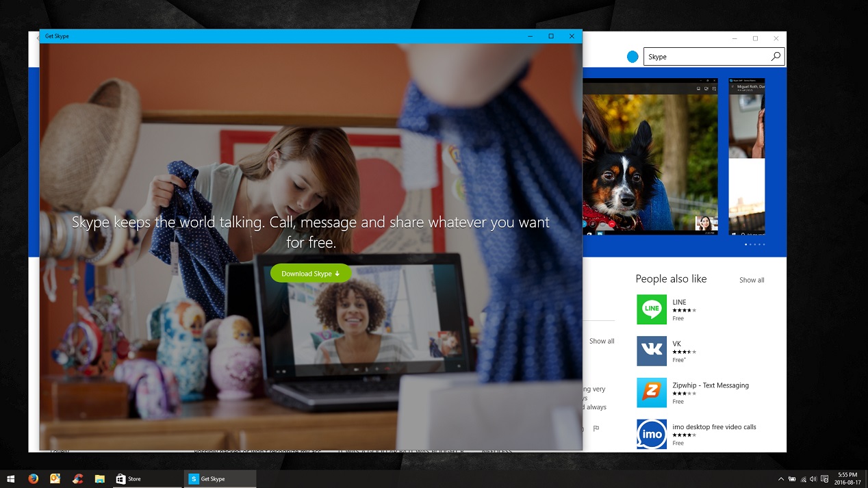Minimize the Get Skype window
Viewport: 868px width, 488px height.
(x=531, y=36)
